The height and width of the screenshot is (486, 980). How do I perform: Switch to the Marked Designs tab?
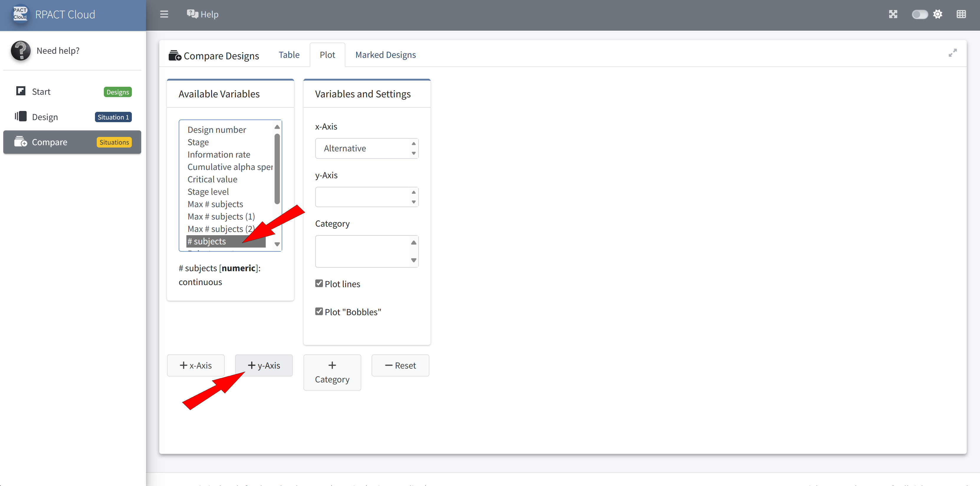click(x=385, y=55)
